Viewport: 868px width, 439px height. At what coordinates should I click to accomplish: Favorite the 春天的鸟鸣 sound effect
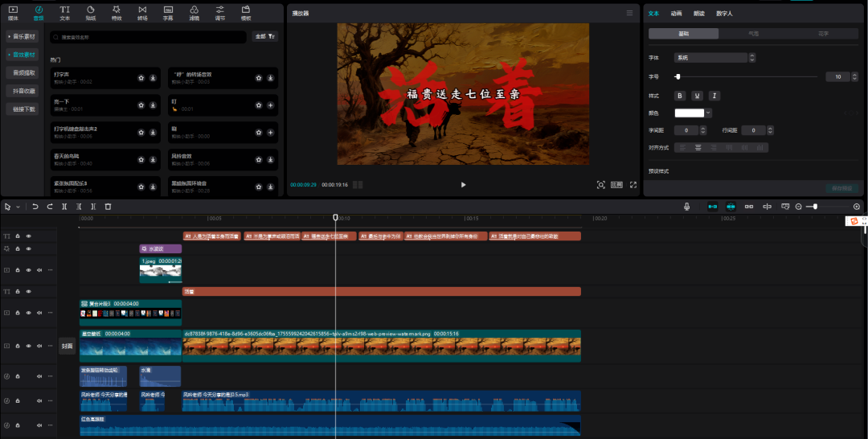141,159
